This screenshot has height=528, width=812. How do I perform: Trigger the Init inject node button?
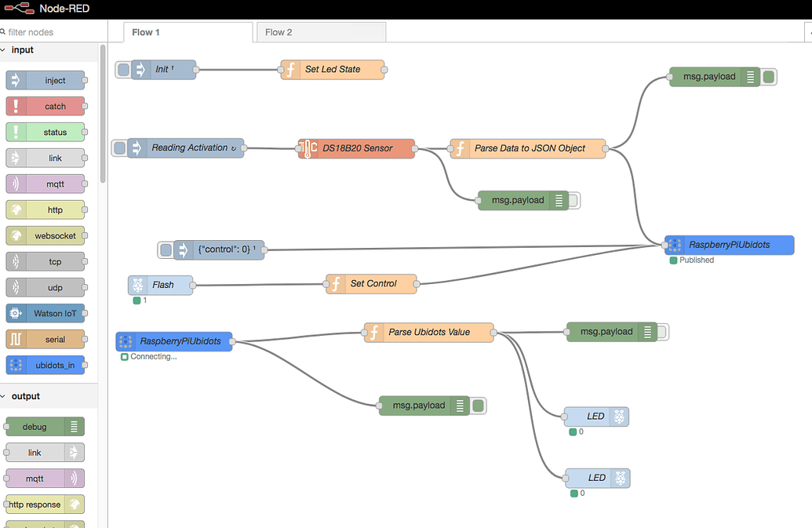123,69
